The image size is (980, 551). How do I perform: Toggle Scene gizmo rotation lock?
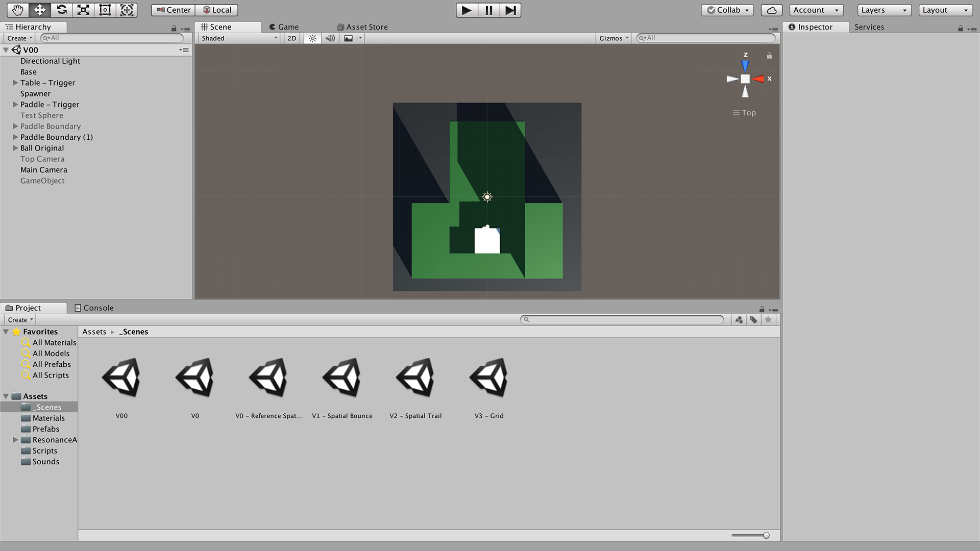pos(769,56)
